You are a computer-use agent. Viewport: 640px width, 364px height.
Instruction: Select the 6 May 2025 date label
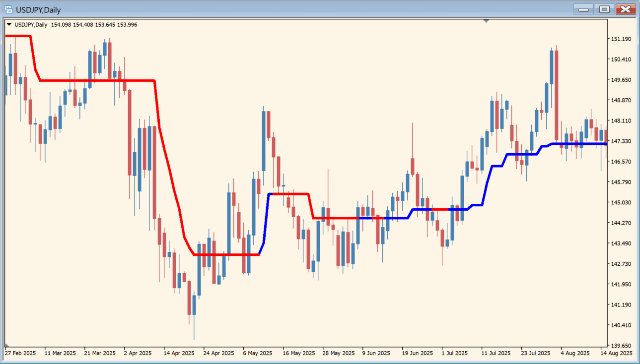[257, 354]
